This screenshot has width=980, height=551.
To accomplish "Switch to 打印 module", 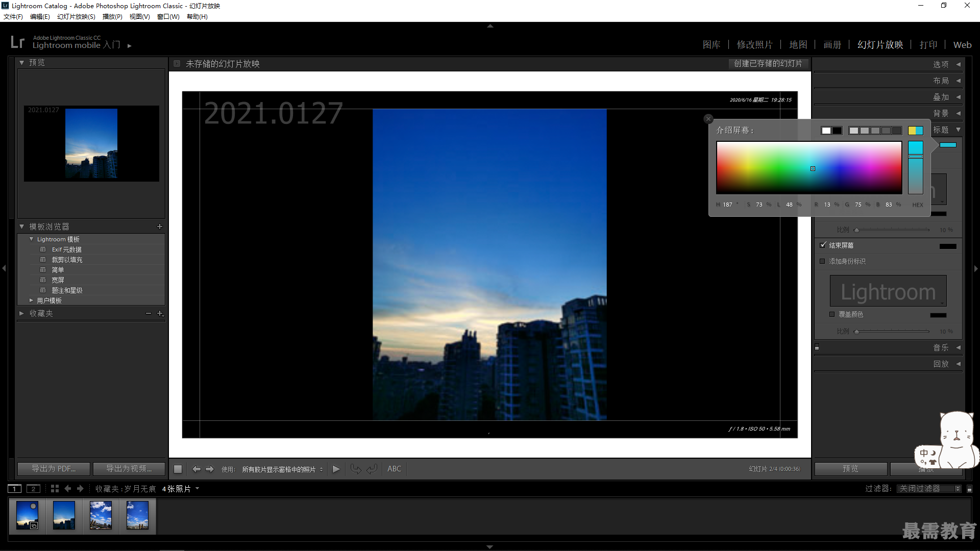I will pos(928,45).
